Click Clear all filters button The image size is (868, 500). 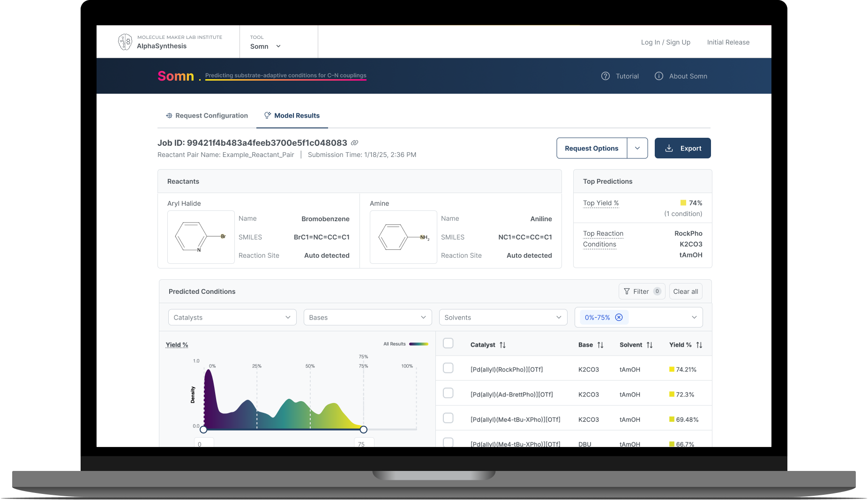click(x=686, y=291)
